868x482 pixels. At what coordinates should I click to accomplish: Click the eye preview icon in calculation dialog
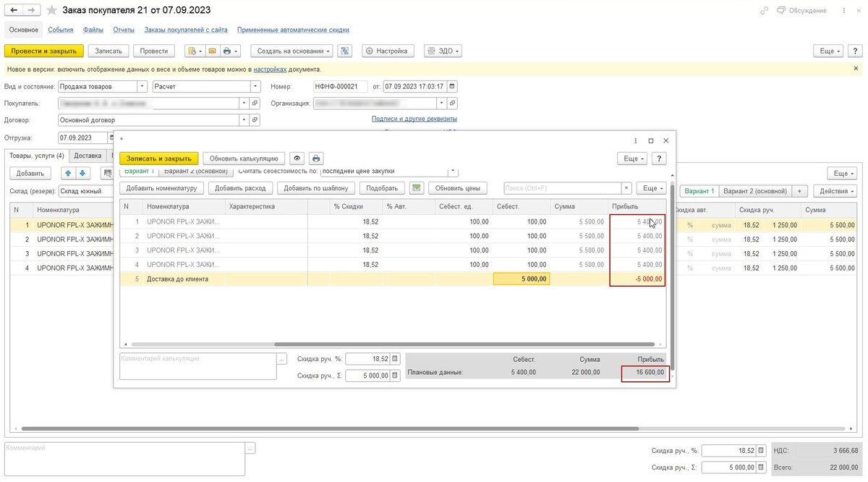[x=297, y=158]
